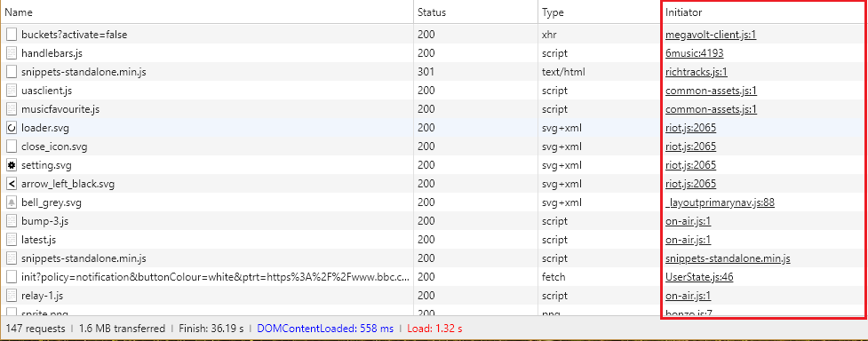Open the 6music:4193 initiator link
868x341 pixels.
(694, 53)
